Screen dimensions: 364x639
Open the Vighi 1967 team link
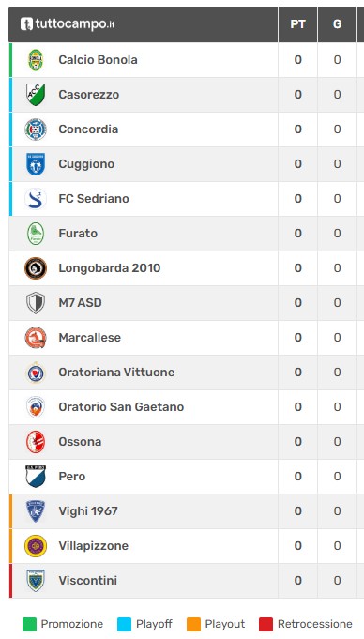coord(88,511)
